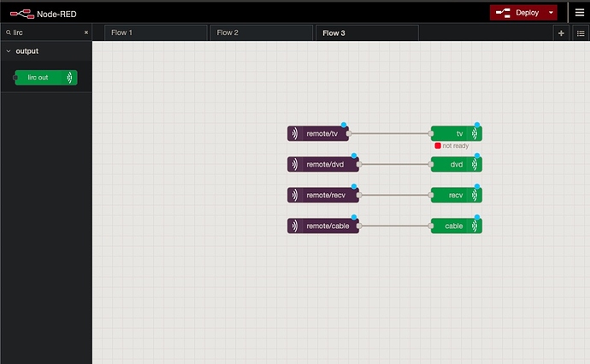Click the blue changed dot on remote/dvd node
This screenshot has width=590, height=364.
pos(354,156)
